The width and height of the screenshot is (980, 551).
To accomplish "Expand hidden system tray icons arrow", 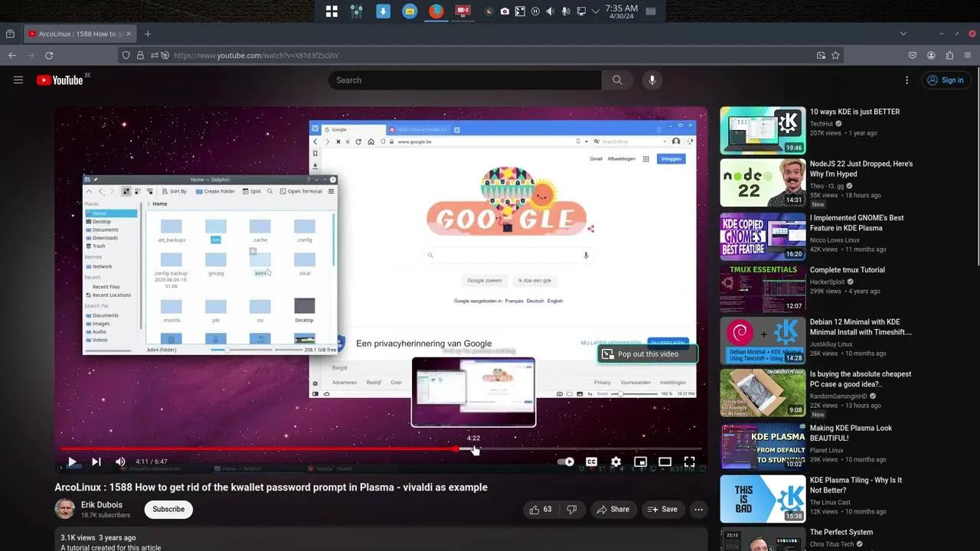I will pyautogui.click(x=595, y=11).
